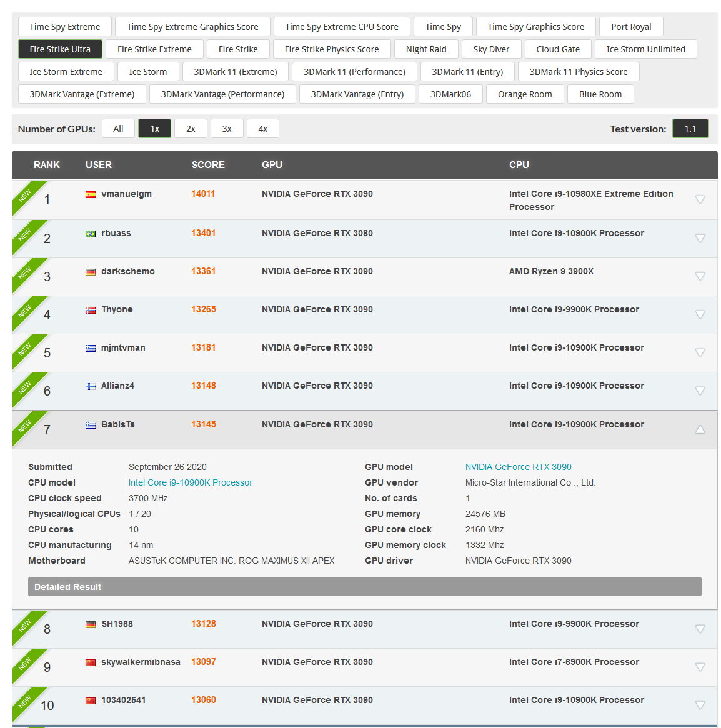Click Norway flag icon beside Thyone

point(91,310)
